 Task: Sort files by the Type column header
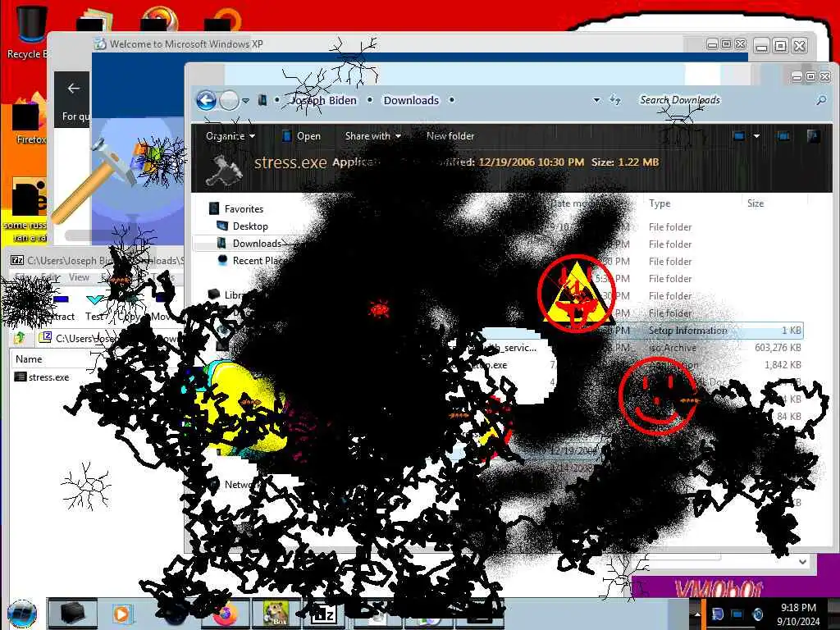pyautogui.click(x=660, y=203)
